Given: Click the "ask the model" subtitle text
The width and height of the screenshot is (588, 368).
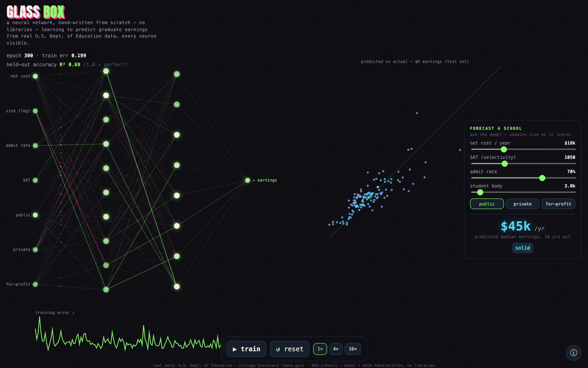Looking at the screenshot, I should pos(520,135).
